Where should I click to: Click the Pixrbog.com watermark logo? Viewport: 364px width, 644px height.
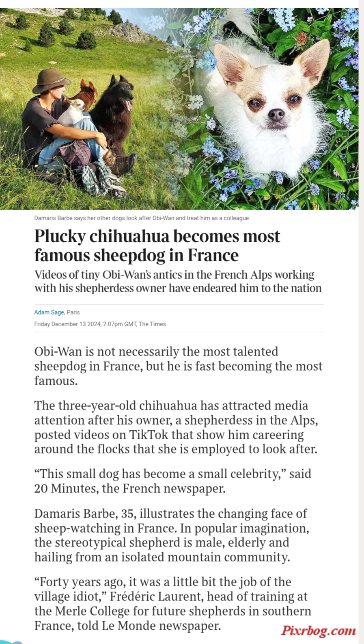pyautogui.click(x=319, y=630)
